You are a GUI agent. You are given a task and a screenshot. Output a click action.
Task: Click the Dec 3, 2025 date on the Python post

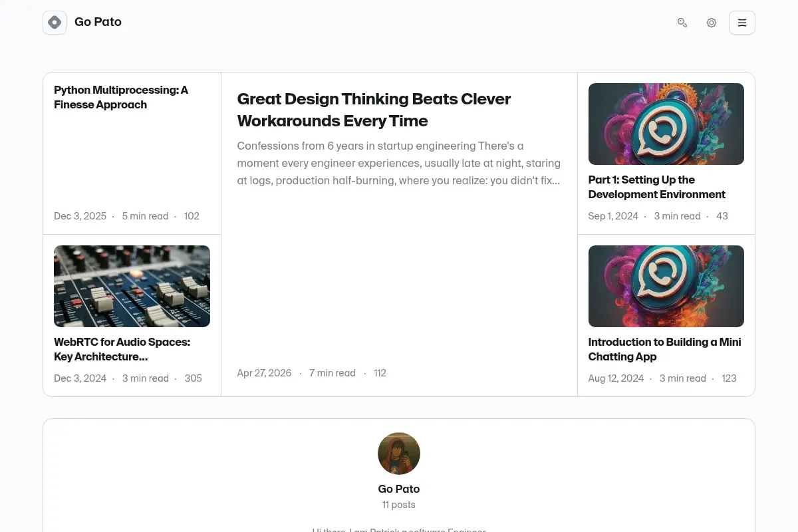pyautogui.click(x=80, y=216)
